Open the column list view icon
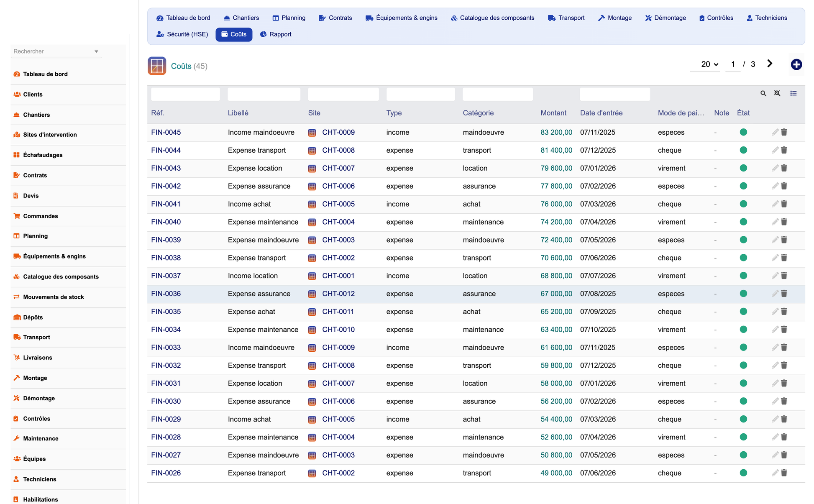This screenshot has height=504, width=814. pyautogui.click(x=794, y=93)
